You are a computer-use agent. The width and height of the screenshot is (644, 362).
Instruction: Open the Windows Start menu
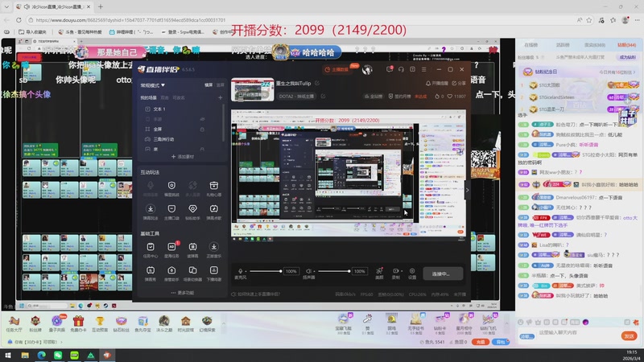8,355
